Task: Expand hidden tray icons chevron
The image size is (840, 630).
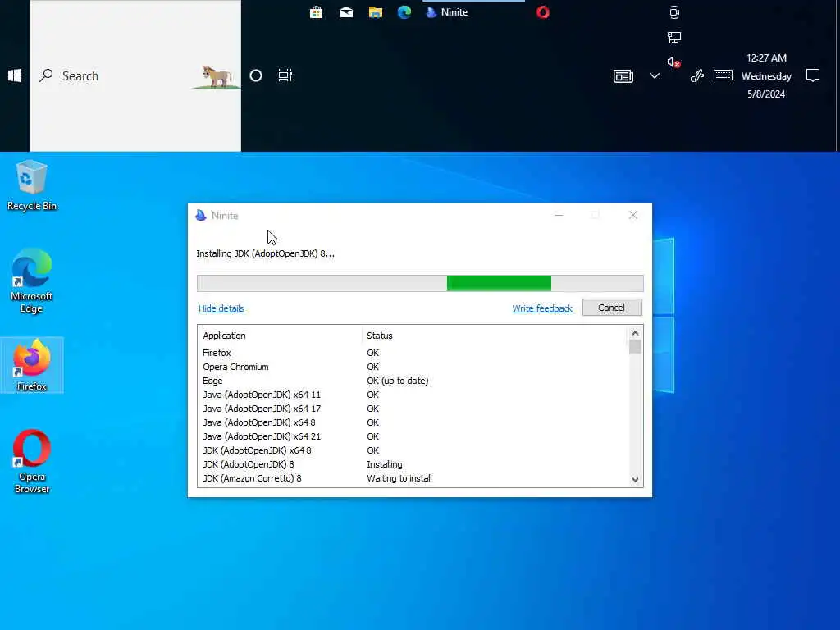Action: click(654, 75)
